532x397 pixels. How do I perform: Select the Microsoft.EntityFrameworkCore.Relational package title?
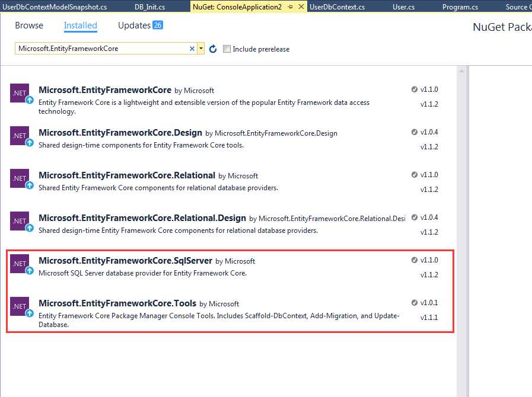point(127,175)
